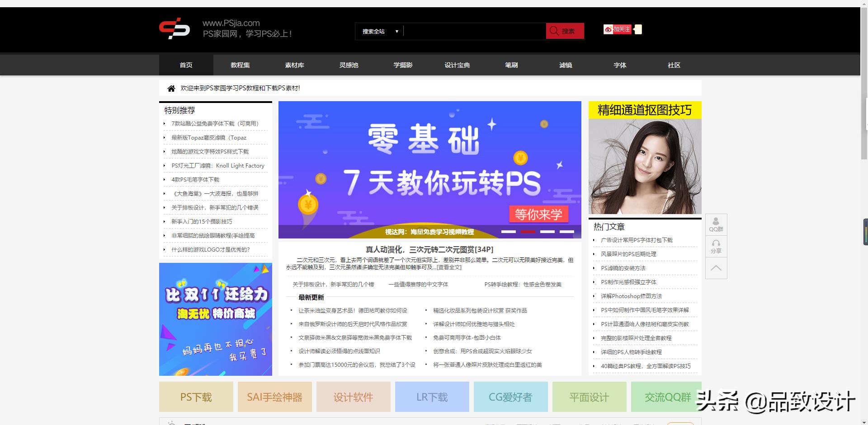The width and height of the screenshot is (868, 425).
Task: Open the QQ群 panel in the right sidebar
Action: click(716, 224)
